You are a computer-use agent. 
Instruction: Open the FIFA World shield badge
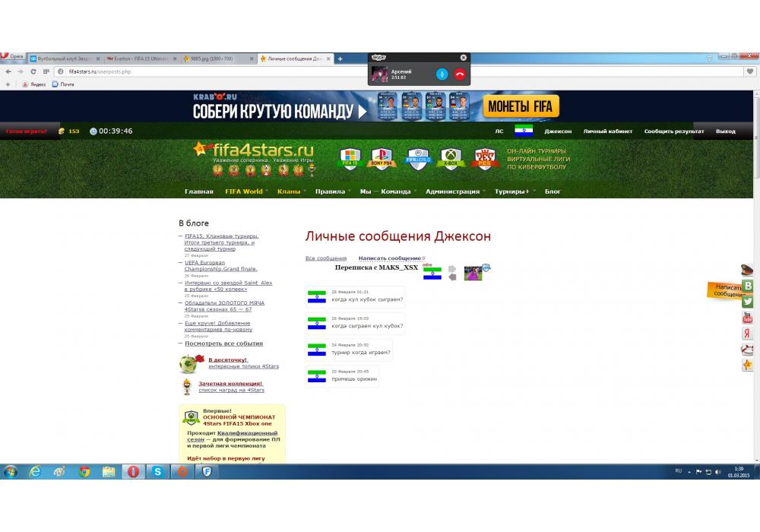(x=418, y=159)
